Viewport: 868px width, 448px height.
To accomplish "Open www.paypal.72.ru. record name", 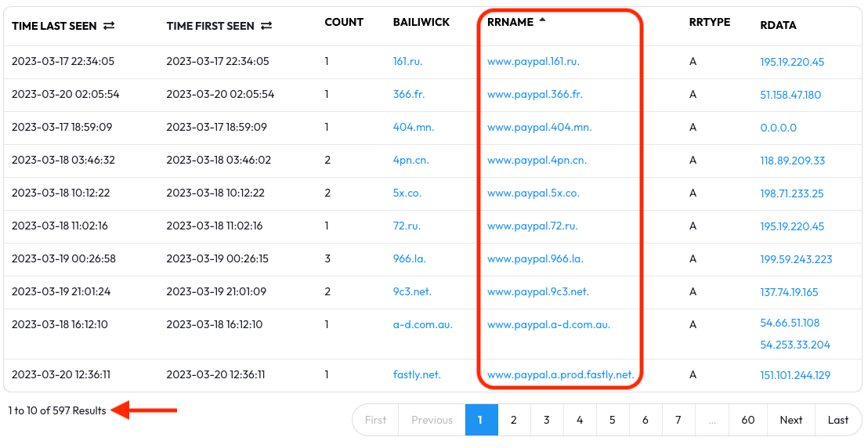I will (533, 226).
